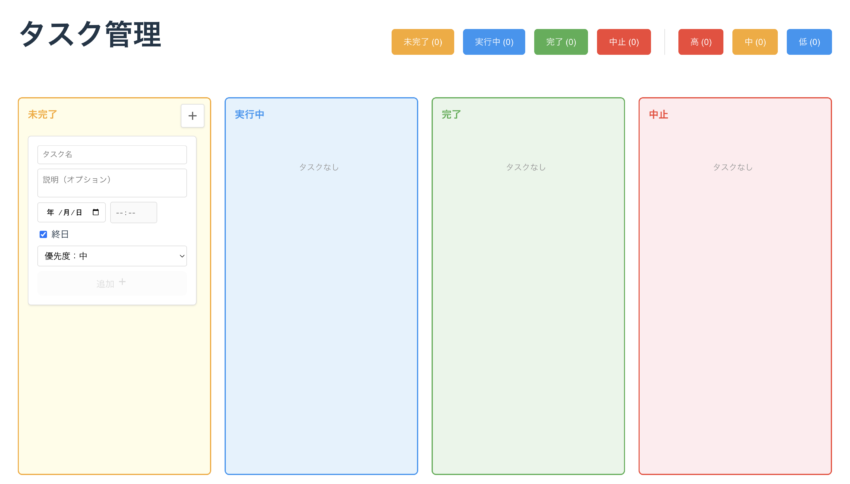
Task: Open the calendar picker icon in date field
Action: pyautogui.click(x=96, y=213)
